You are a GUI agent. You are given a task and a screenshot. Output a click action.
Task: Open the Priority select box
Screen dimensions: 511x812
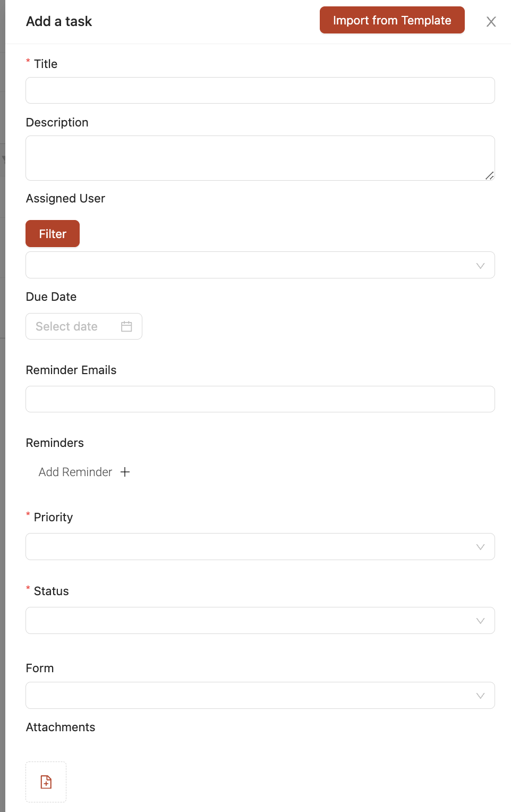click(260, 547)
